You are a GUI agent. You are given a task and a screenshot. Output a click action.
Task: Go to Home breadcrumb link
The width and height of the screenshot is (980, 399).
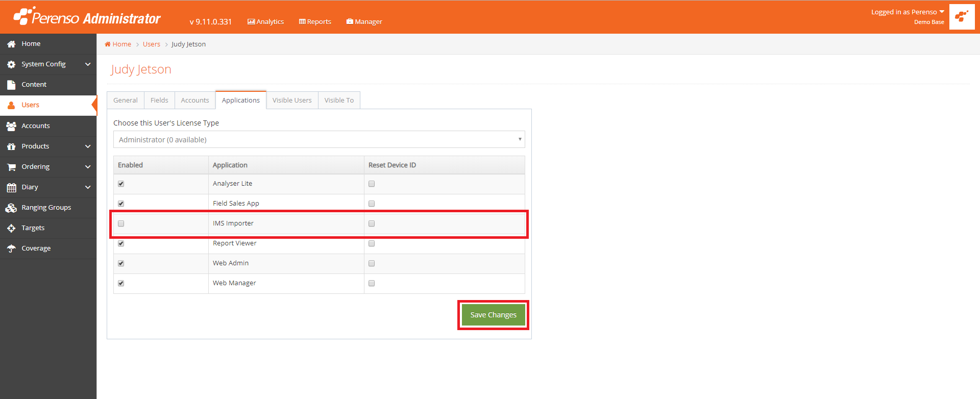pyautogui.click(x=122, y=44)
